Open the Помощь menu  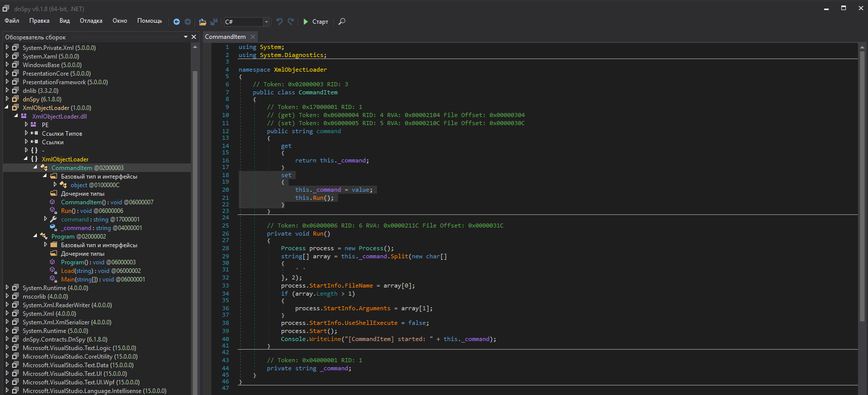[149, 21]
